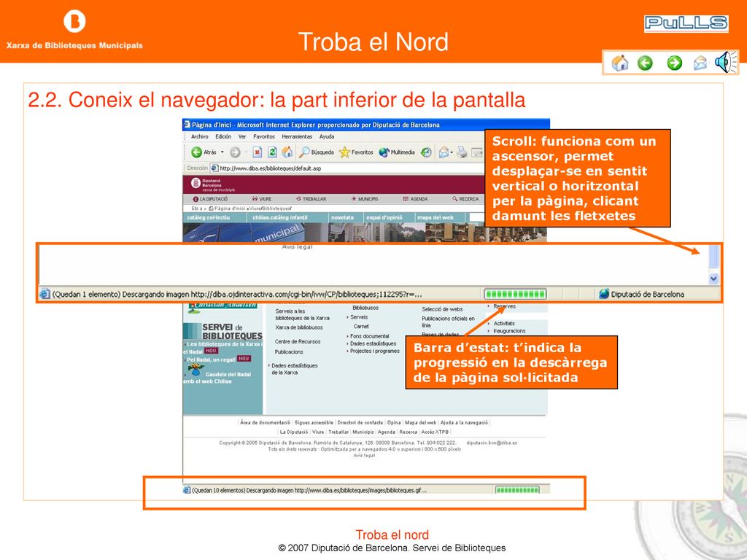This screenshot has width=747, height=560.
Task: Click the Diputació Barcelona logo on web page
Action: click(x=212, y=184)
